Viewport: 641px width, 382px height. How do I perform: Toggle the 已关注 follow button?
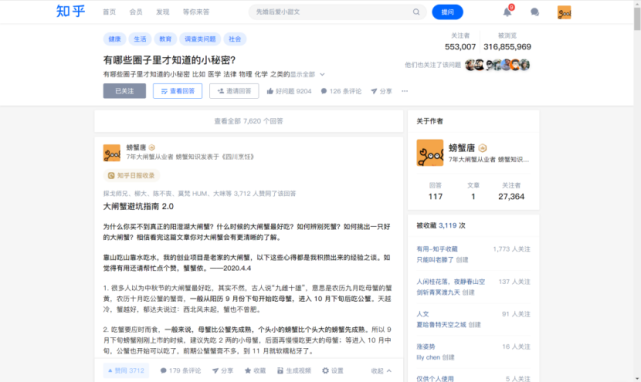point(124,91)
